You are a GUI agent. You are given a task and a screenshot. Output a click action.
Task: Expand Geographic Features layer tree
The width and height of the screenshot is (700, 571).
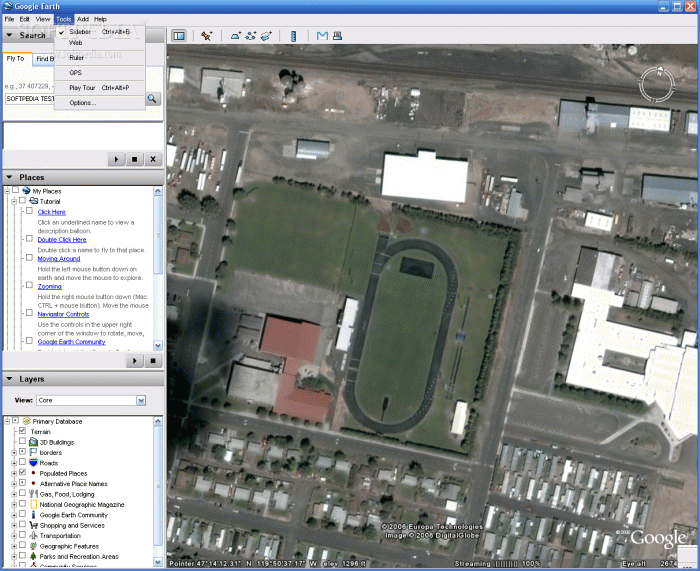14,546
